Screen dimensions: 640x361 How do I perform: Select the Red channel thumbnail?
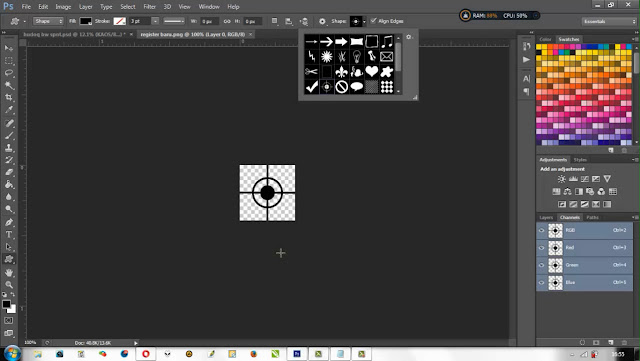click(x=555, y=247)
